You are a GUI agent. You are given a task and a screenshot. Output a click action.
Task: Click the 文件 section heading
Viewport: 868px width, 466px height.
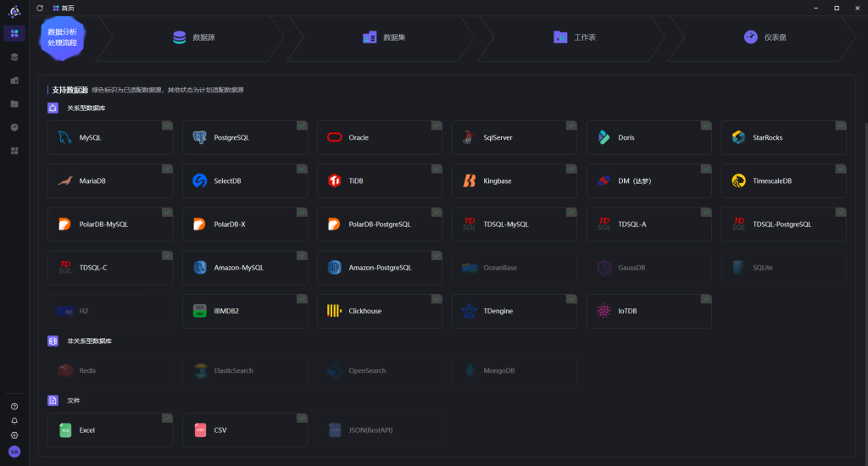tap(73, 400)
